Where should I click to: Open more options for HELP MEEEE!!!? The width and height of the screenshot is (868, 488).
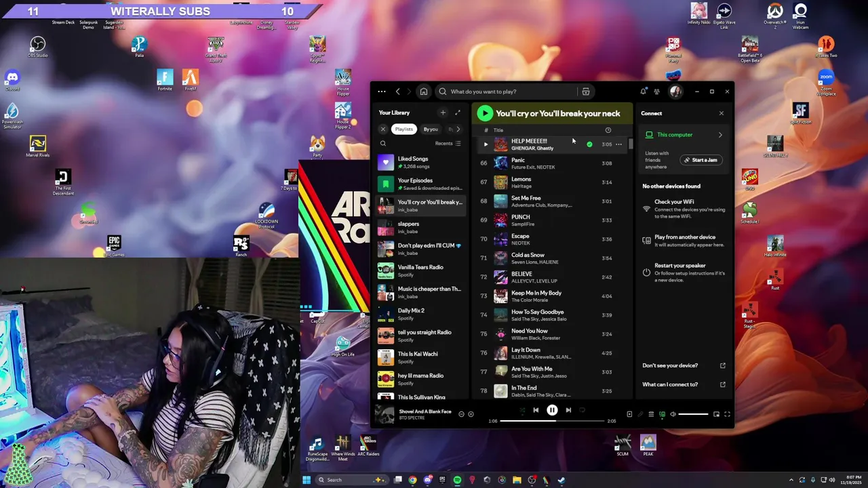coord(618,144)
